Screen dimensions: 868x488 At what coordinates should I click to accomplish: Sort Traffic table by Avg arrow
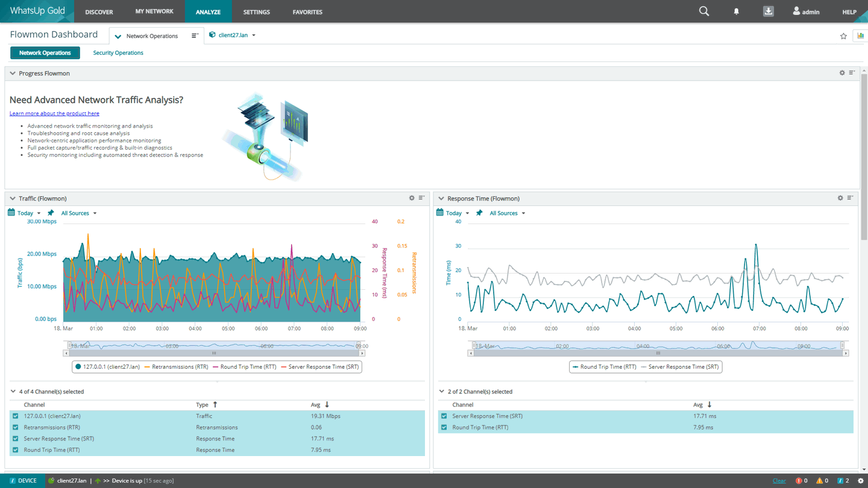point(327,405)
